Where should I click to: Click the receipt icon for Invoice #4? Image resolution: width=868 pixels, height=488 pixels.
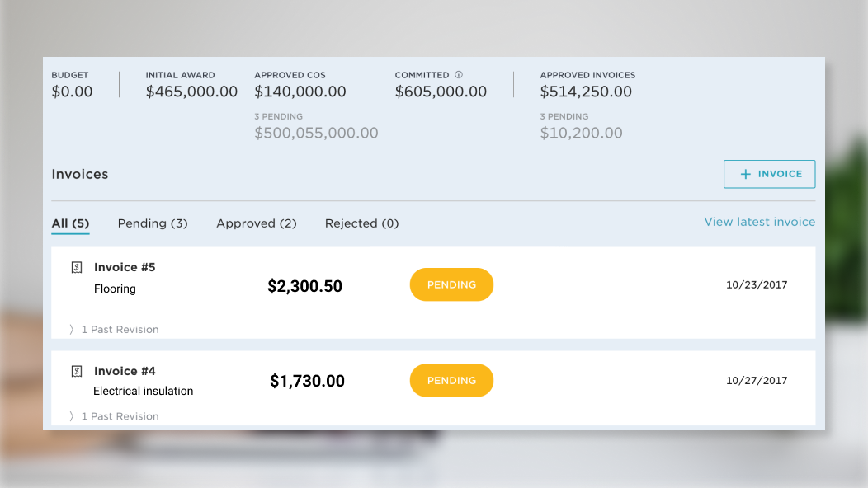point(77,371)
